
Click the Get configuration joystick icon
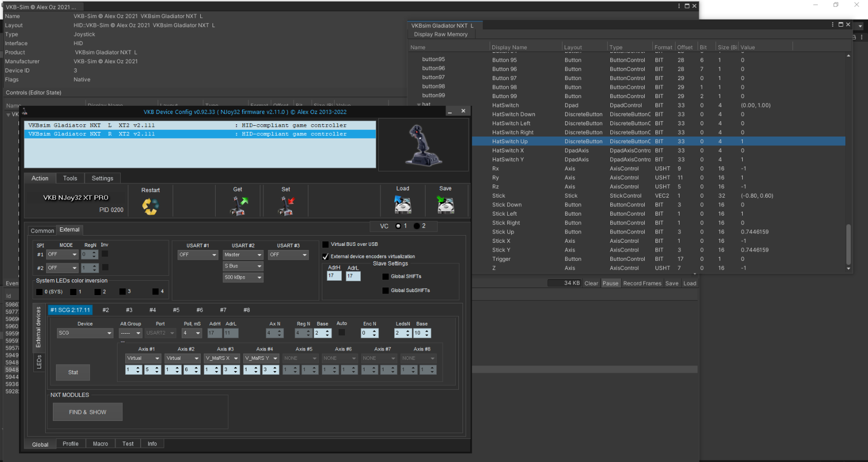(x=238, y=205)
